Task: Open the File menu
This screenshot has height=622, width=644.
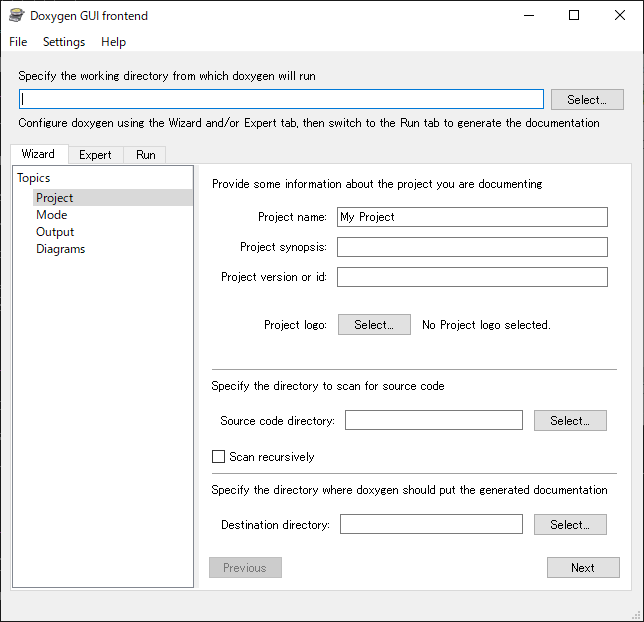Action: coord(18,42)
